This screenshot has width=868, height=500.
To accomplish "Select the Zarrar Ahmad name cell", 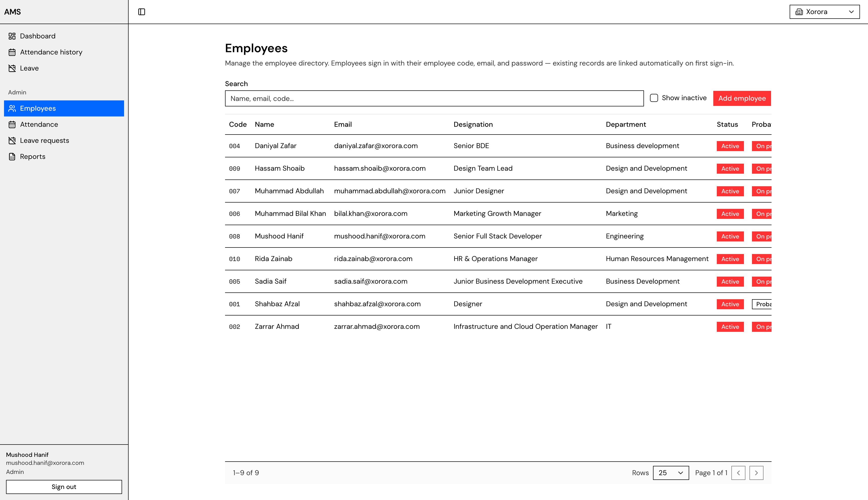I will 277,327.
